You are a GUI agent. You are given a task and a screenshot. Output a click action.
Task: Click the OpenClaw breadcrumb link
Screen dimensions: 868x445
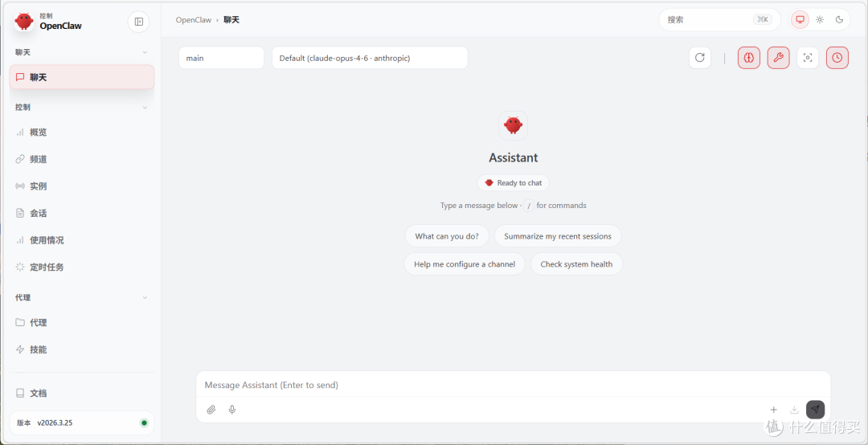(x=193, y=20)
